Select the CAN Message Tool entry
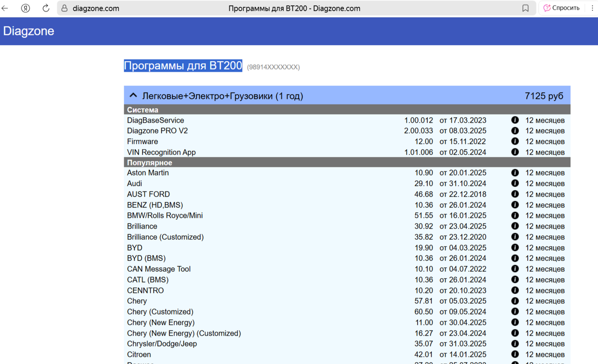The image size is (598, 364). [159, 269]
